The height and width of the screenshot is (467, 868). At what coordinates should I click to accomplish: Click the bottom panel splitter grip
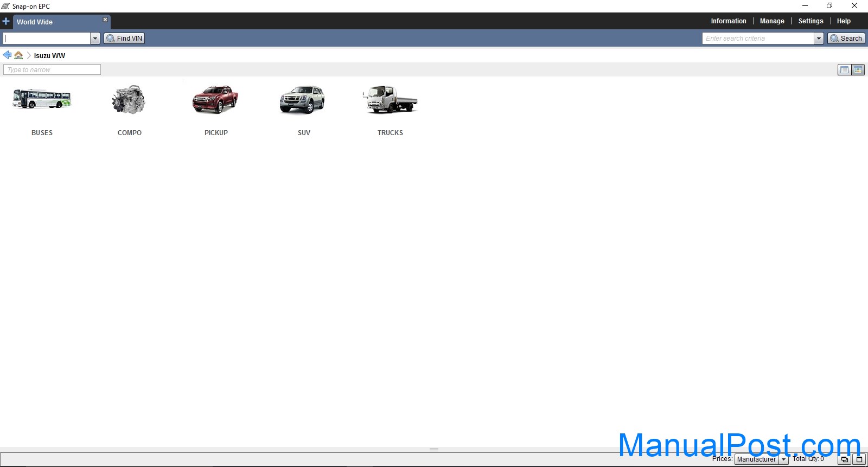click(434, 450)
